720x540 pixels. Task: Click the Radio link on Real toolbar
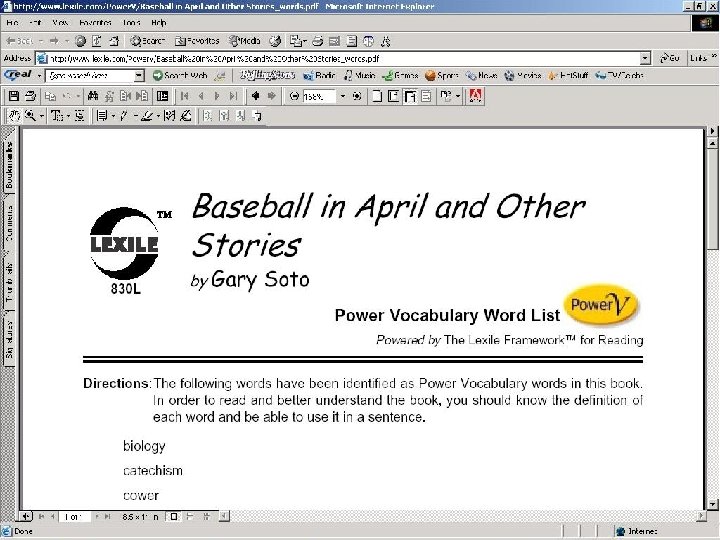coord(320,75)
